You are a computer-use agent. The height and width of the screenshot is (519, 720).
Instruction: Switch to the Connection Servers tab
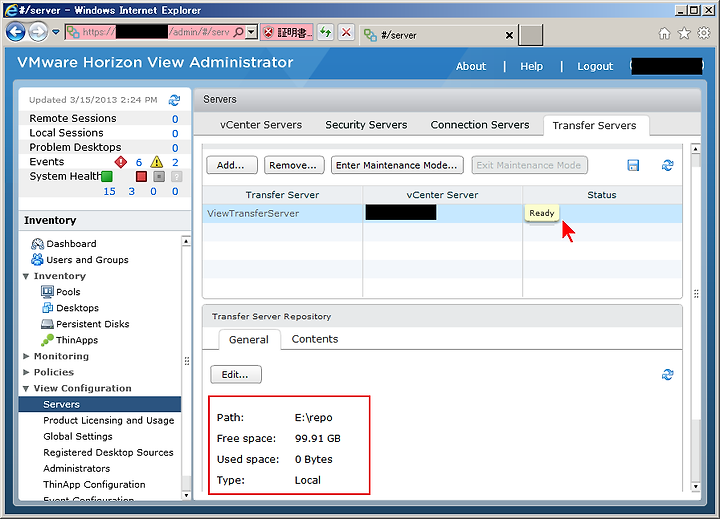click(x=480, y=125)
